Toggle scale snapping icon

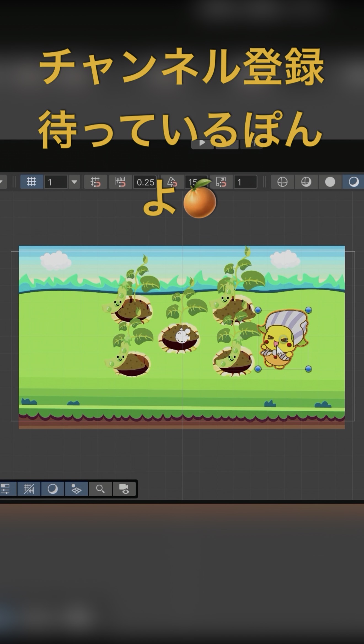click(221, 182)
